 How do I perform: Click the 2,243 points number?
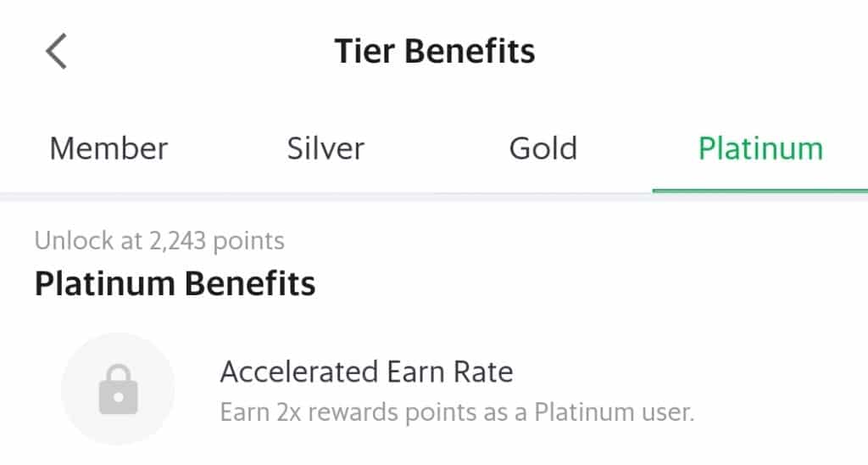tap(178, 241)
